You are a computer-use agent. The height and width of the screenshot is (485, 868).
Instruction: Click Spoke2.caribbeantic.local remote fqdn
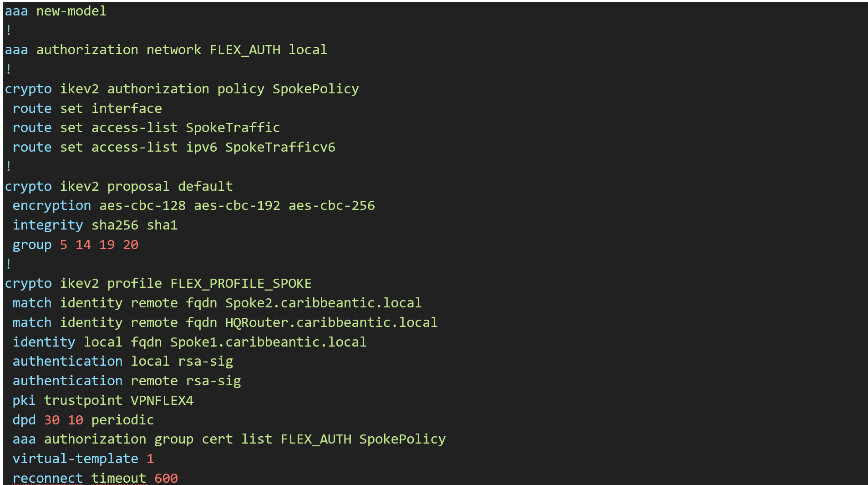coord(323,303)
